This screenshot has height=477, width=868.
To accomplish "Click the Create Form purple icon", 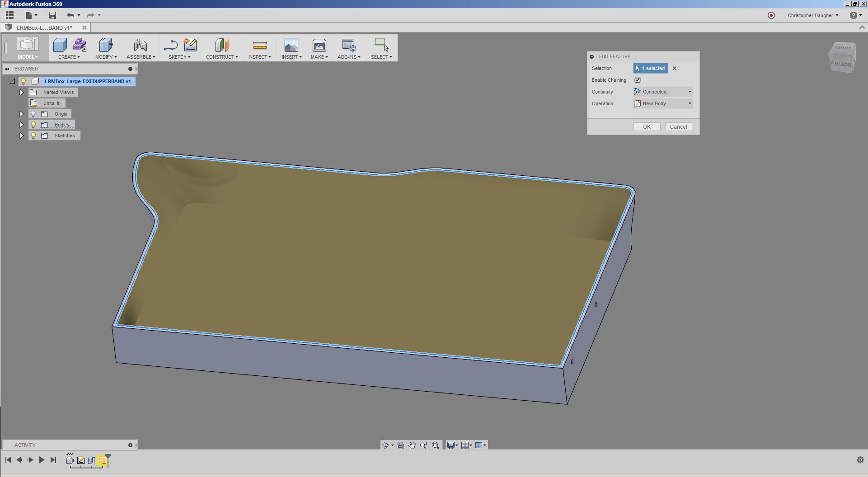I will [x=80, y=45].
